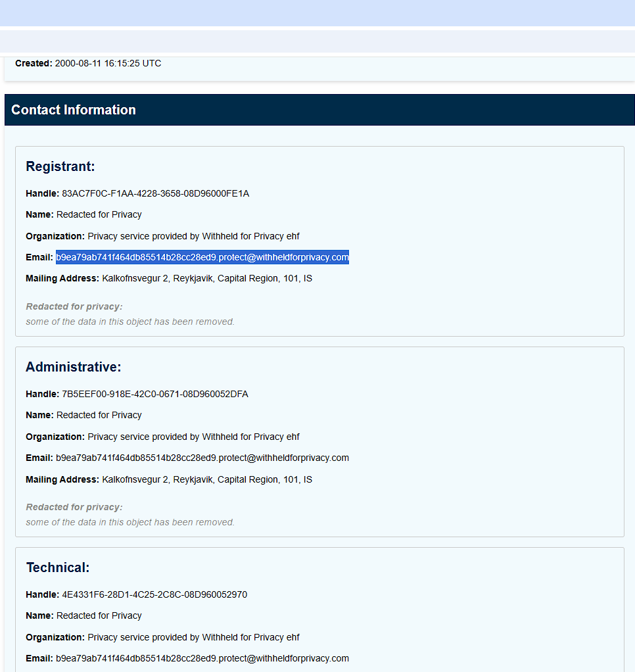Viewport: 635px width, 672px height.
Task: Select the Technical heading
Action: pyautogui.click(x=58, y=567)
